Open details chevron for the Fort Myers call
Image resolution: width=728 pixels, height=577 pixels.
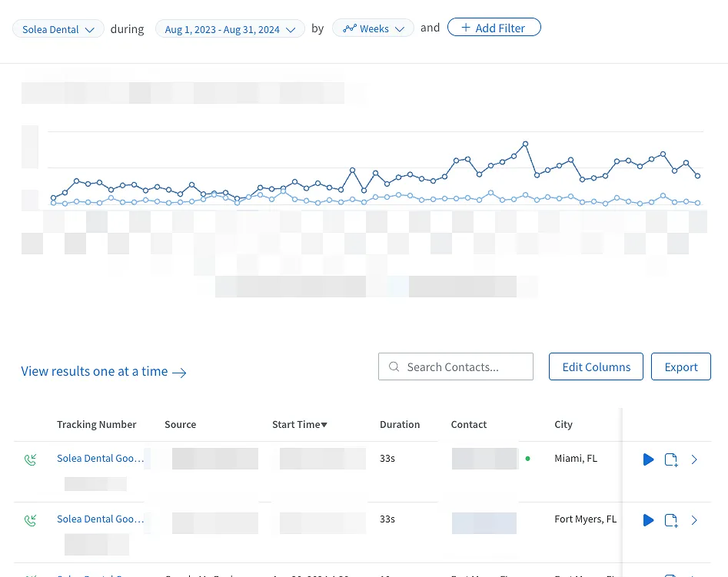pos(694,520)
